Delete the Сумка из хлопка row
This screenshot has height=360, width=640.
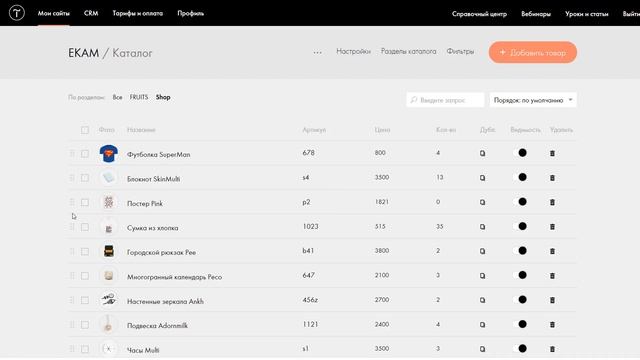[x=552, y=227]
